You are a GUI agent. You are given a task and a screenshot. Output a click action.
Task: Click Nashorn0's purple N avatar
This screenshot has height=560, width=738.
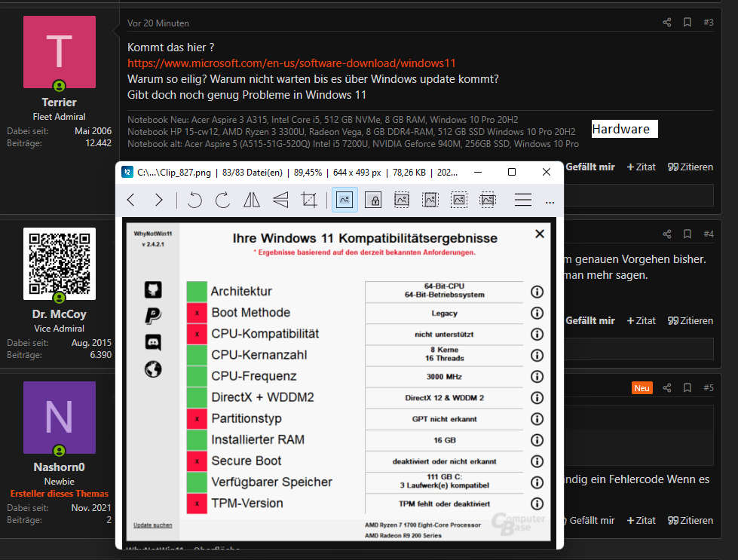[x=60, y=418]
